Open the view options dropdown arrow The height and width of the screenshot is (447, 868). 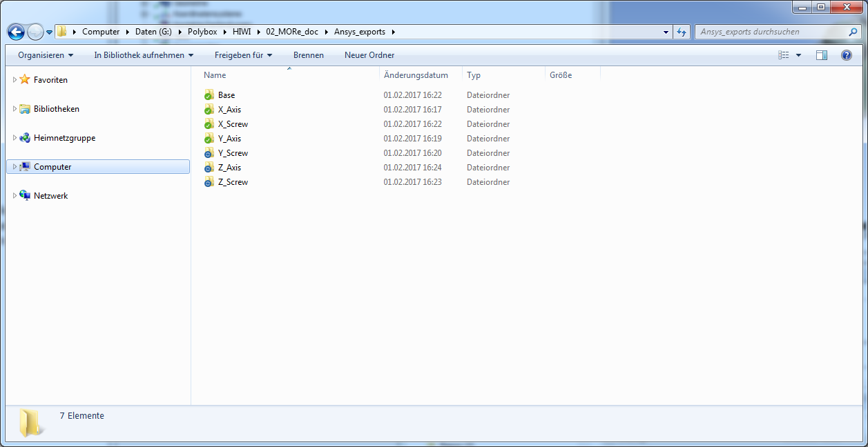coord(799,55)
